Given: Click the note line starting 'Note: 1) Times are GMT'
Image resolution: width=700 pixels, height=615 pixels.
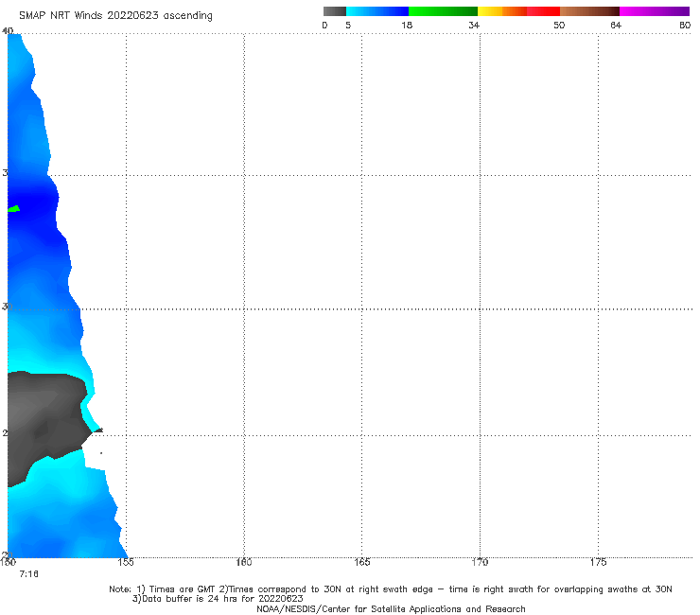Looking at the screenshot, I should (x=390, y=589).
